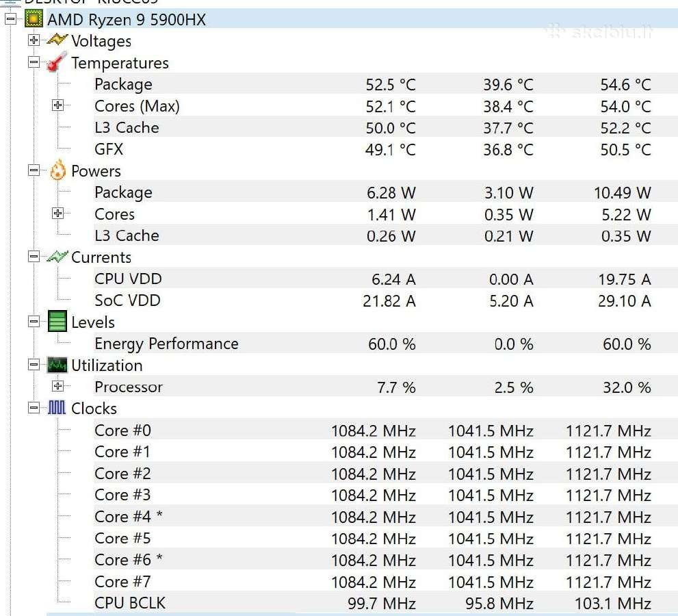Click the Clocks square-wave icon
The width and height of the screenshot is (678, 616).
coord(57,407)
